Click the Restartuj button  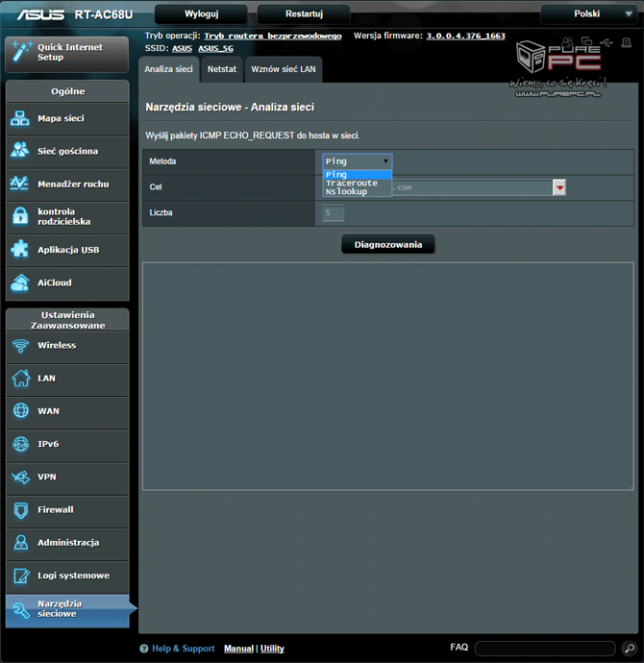tap(304, 14)
